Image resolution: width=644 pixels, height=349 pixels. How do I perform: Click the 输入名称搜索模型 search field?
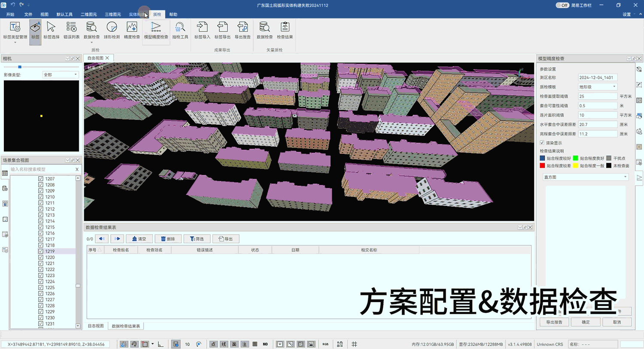coord(42,169)
